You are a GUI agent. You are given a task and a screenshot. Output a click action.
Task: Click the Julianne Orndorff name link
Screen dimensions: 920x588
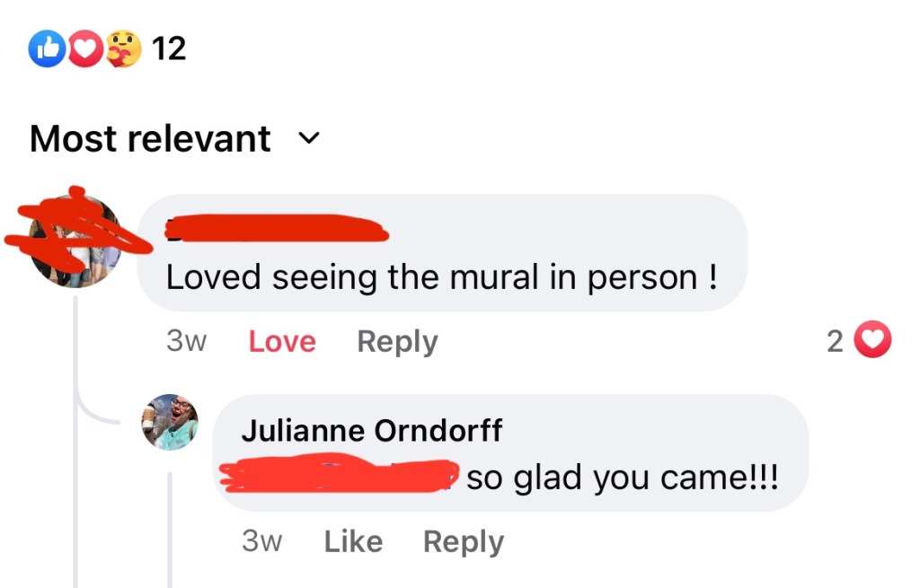tap(372, 431)
